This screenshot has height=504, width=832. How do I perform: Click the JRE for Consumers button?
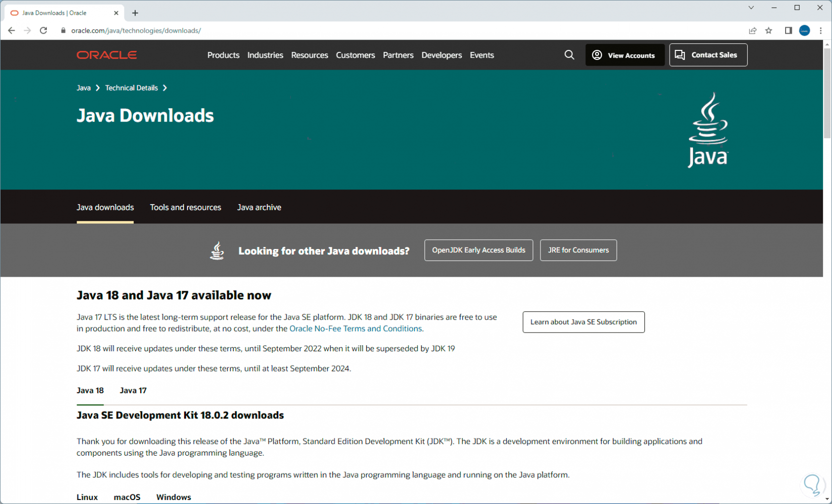578,250
